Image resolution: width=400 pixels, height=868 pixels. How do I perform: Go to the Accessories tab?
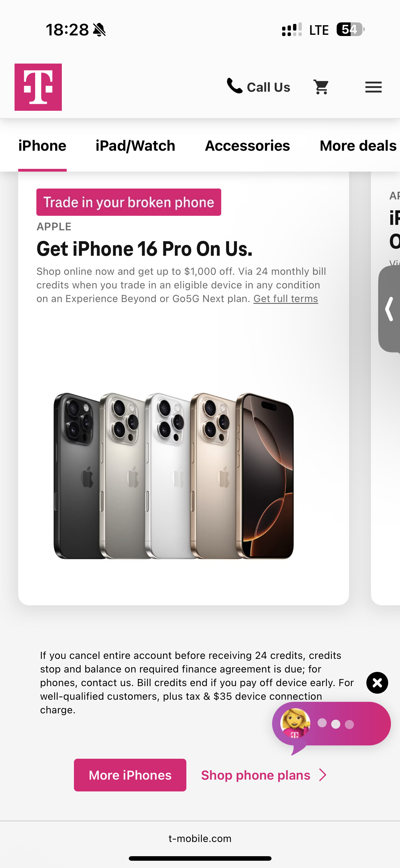pyautogui.click(x=247, y=146)
